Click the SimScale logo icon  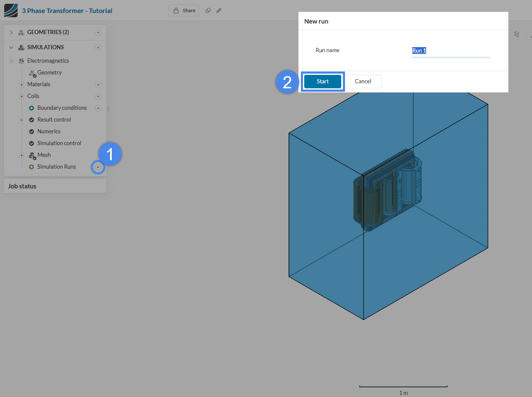pos(11,11)
